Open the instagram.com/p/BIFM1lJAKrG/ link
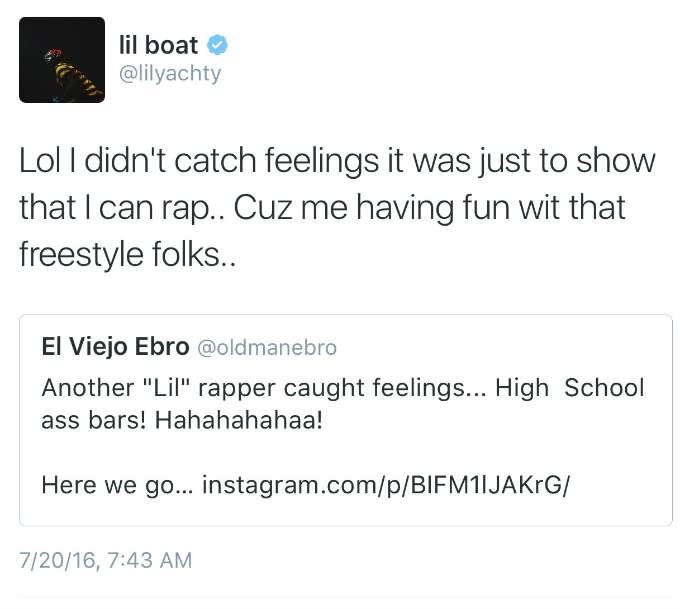 (x=386, y=485)
